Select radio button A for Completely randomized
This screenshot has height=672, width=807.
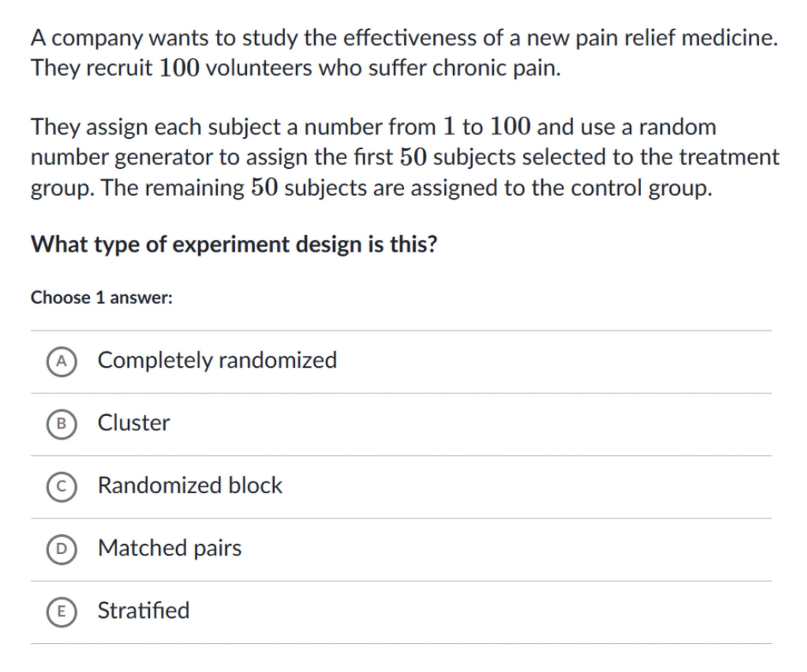click(61, 361)
